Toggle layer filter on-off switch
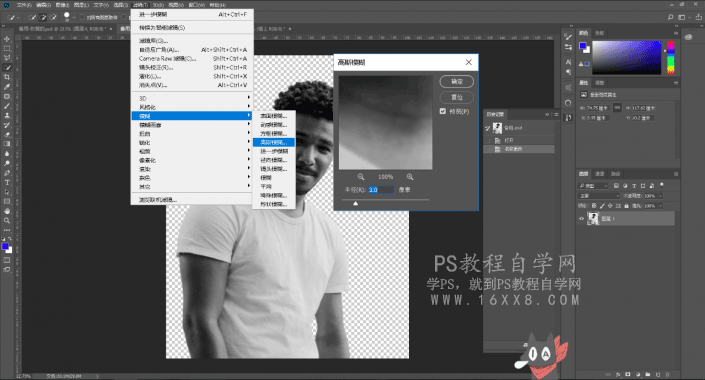This screenshot has height=380, width=705. point(661,185)
